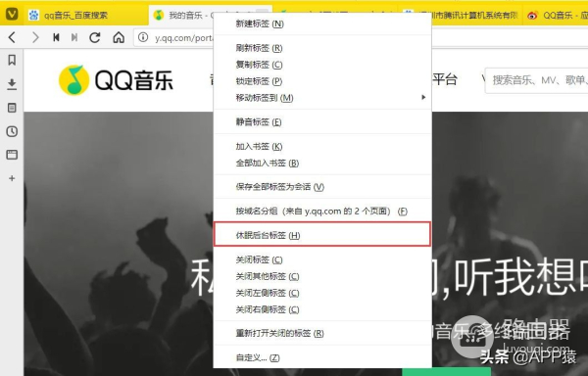Image resolution: width=588 pixels, height=376 pixels.
Task: Click the fast forward navigation button
Action: click(74, 37)
